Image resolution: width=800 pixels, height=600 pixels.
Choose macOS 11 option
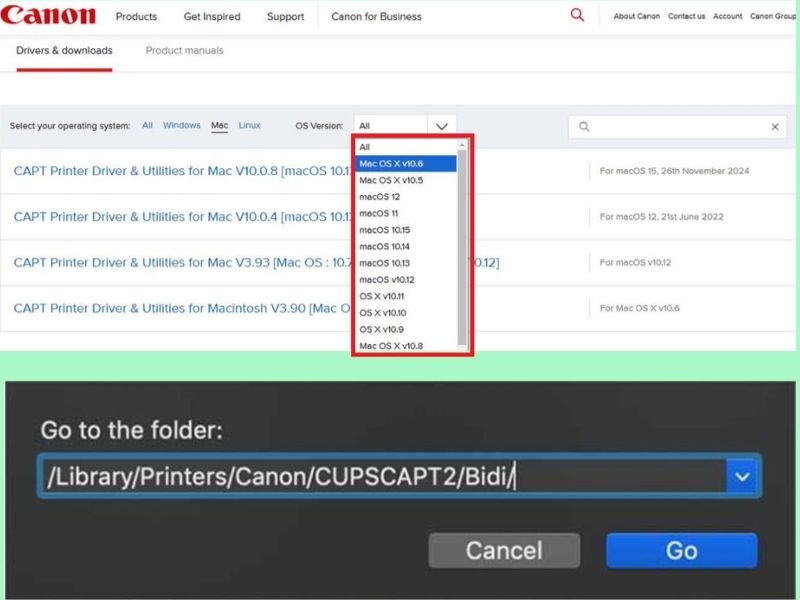coord(406,213)
